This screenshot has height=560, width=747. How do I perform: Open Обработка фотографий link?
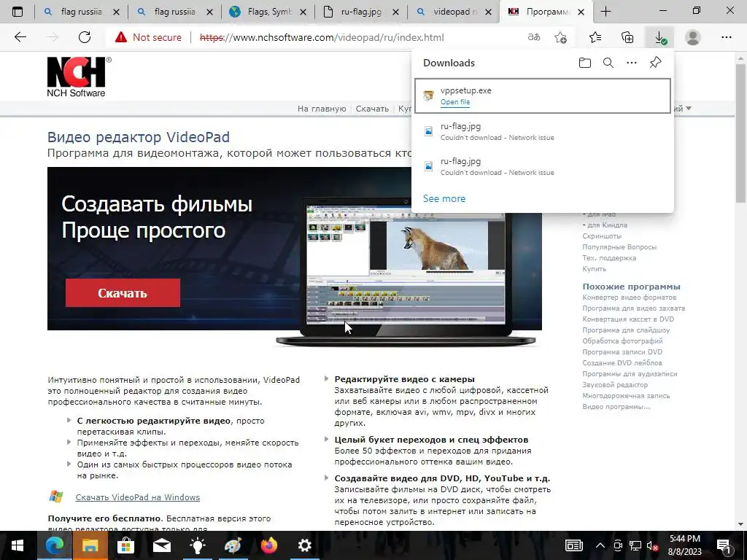622,341
